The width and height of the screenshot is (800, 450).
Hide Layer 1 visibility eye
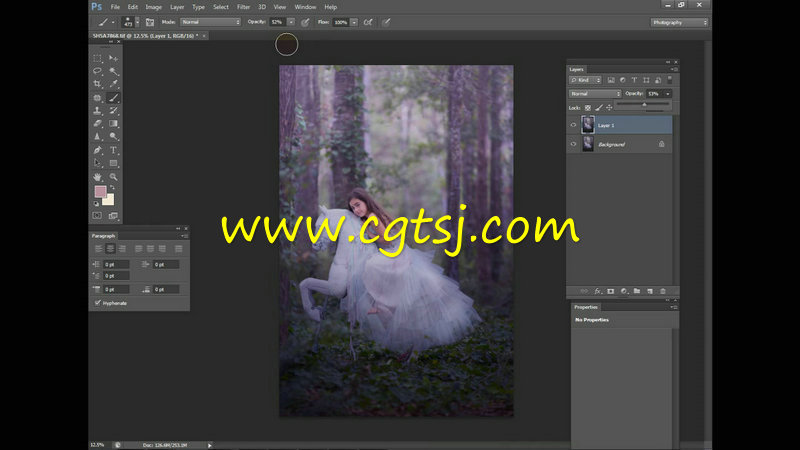pos(573,125)
